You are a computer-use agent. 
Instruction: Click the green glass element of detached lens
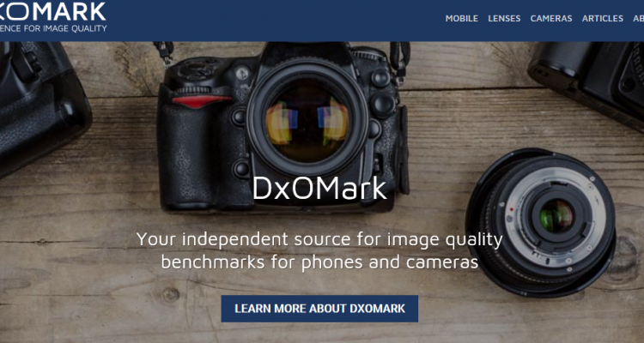click(x=556, y=216)
